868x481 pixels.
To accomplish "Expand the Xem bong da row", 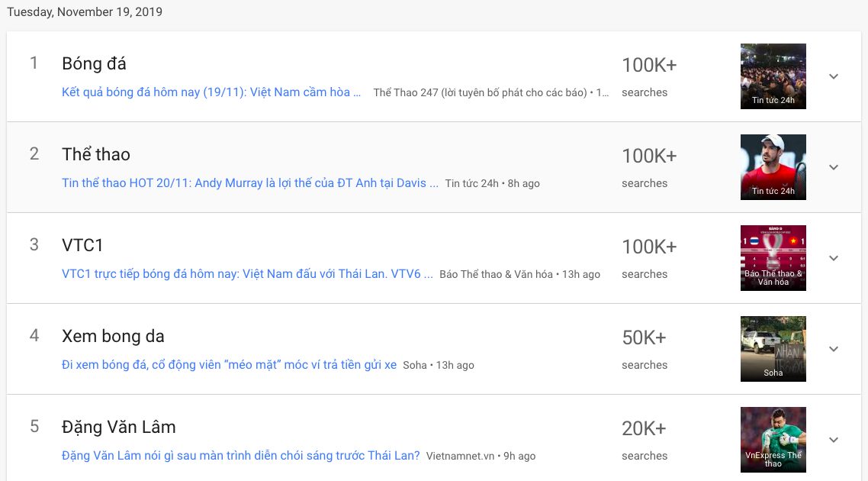I will [x=834, y=349].
